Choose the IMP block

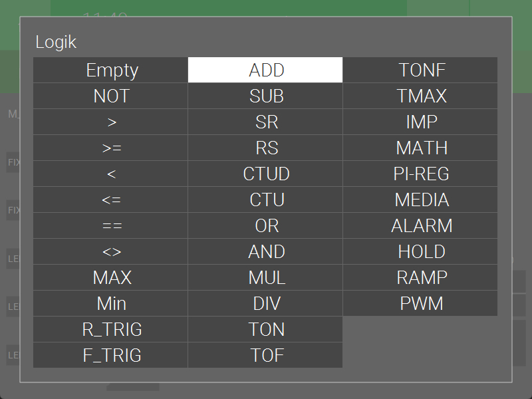(x=420, y=122)
